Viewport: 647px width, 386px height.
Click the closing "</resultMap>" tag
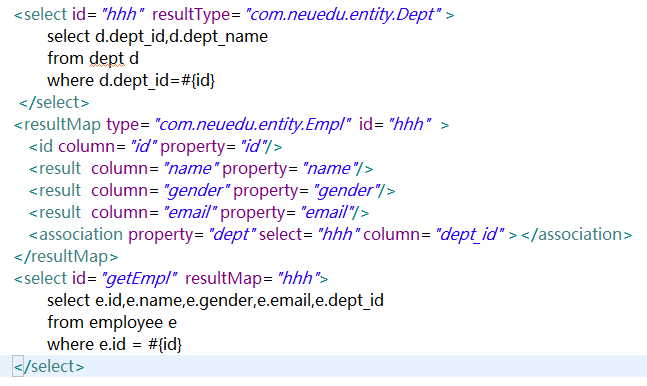pyautogui.click(x=66, y=256)
